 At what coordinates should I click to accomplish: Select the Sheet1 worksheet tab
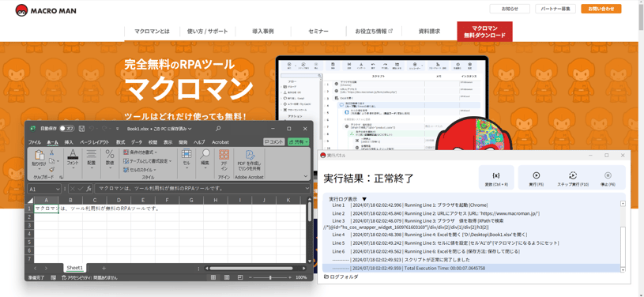pyautogui.click(x=75, y=268)
